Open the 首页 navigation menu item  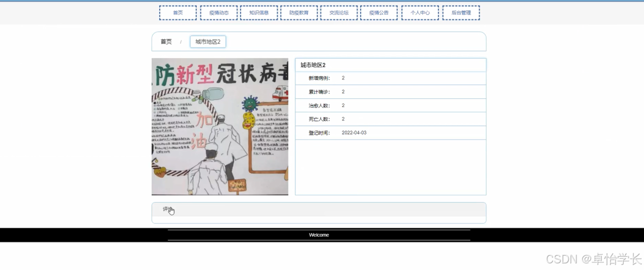coord(178,13)
